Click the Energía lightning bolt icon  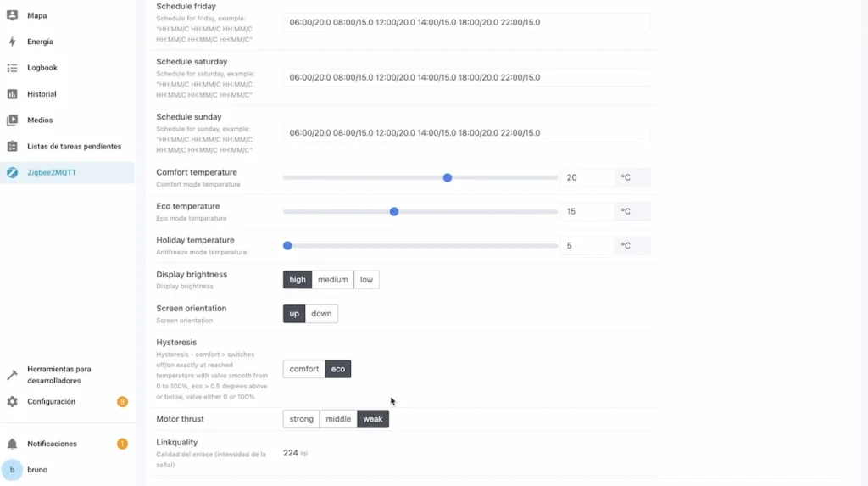coord(12,42)
